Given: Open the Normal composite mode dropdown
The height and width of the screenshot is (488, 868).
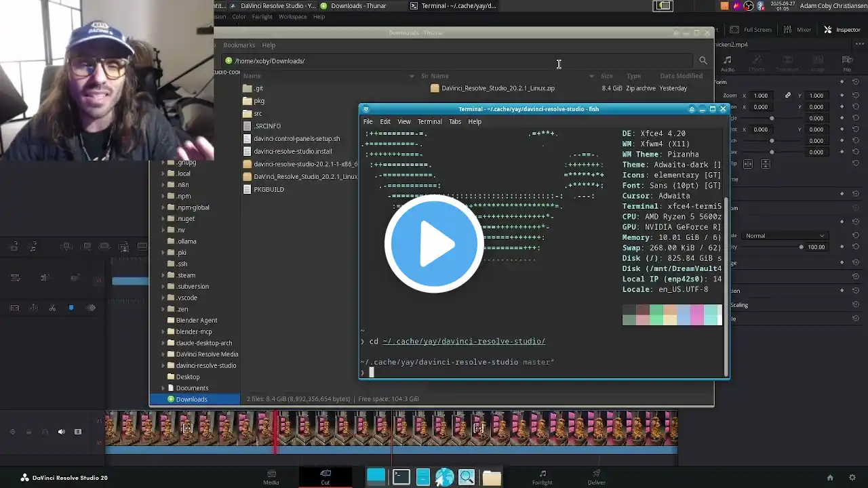Looking at the screenshot, I should click(x=785, y=236).
